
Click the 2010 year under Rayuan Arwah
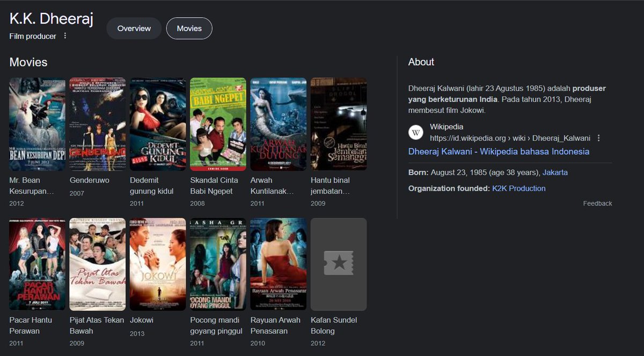point(258,344)
